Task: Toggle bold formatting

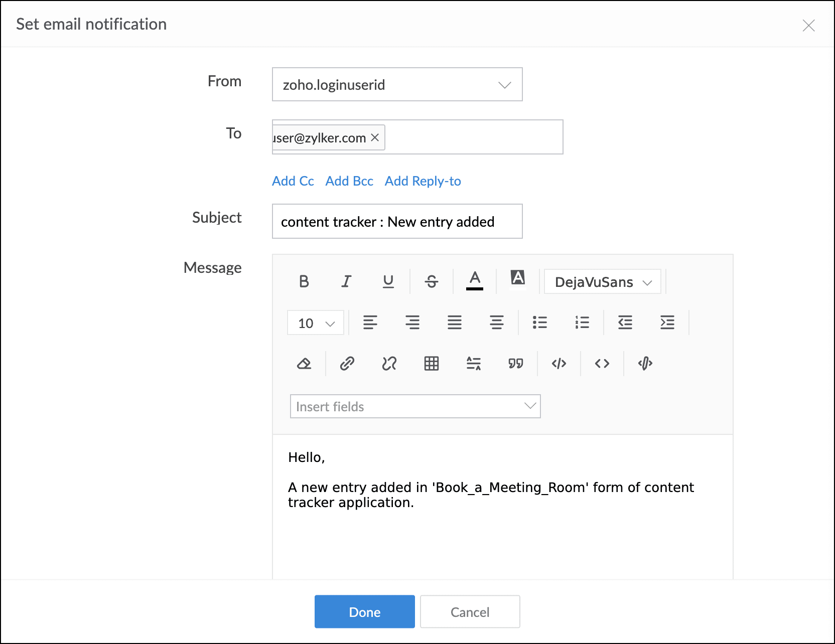Action: pos(304,281)
